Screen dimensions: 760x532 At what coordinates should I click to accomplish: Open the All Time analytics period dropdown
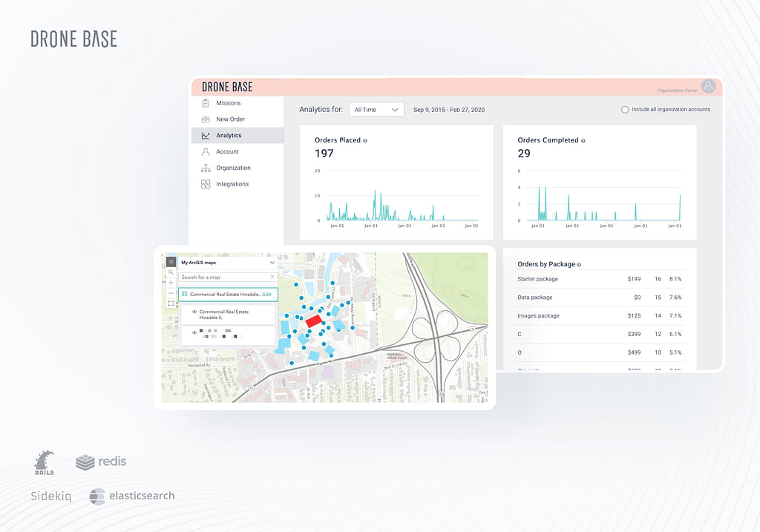pos(376,110)
